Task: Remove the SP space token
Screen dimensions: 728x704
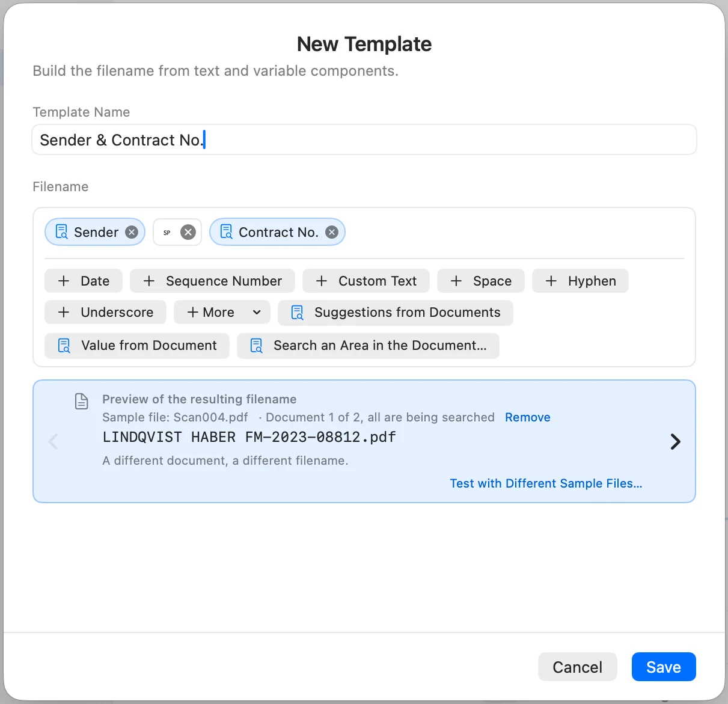Action: tap(188, 232)
